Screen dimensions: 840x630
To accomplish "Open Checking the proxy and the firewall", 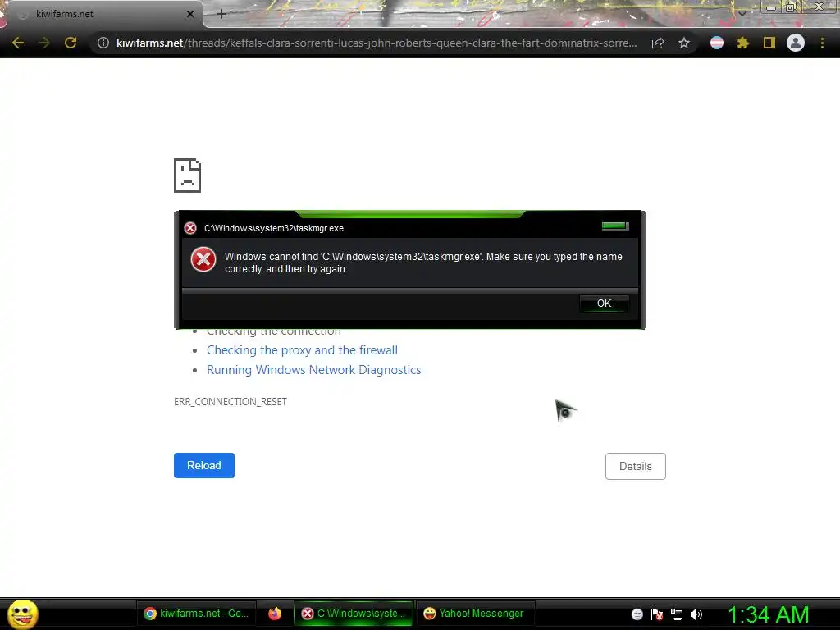I will coord(302,350).
